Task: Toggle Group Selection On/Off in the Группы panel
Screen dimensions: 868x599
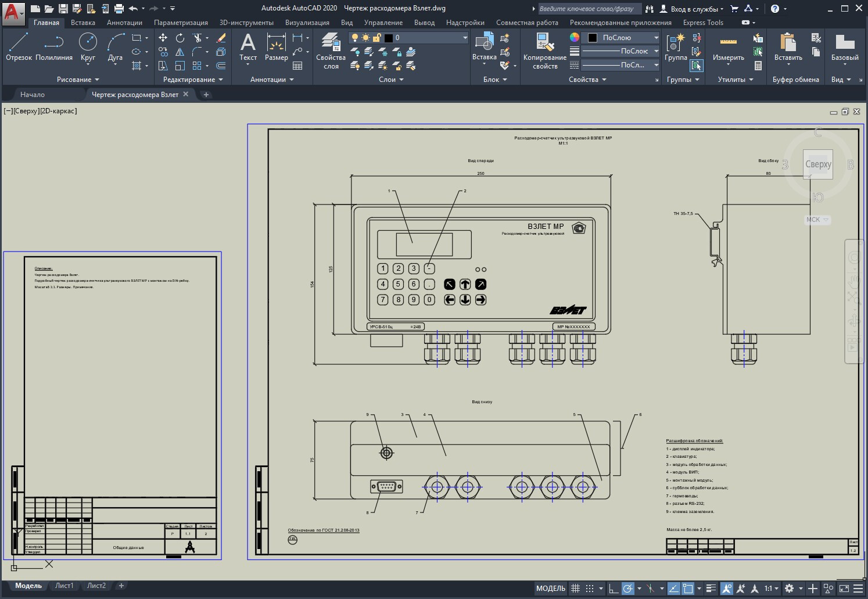Action: pyautogui.click(x=697, y=66)
